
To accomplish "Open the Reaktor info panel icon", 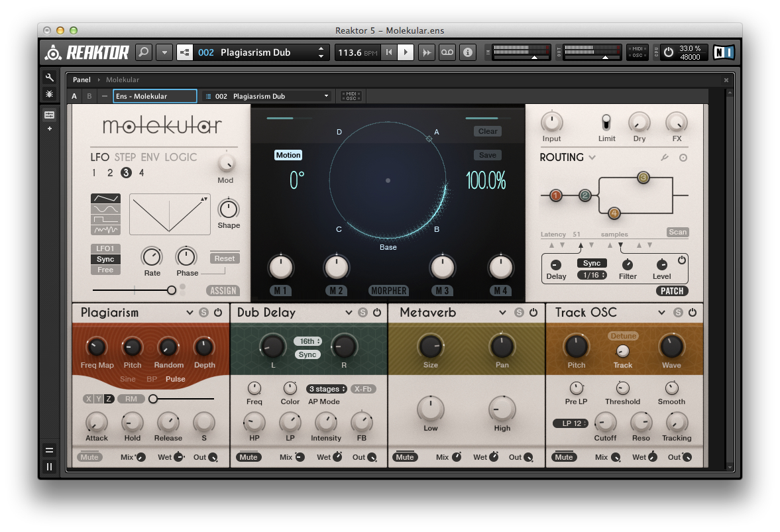I will [468, 52].
